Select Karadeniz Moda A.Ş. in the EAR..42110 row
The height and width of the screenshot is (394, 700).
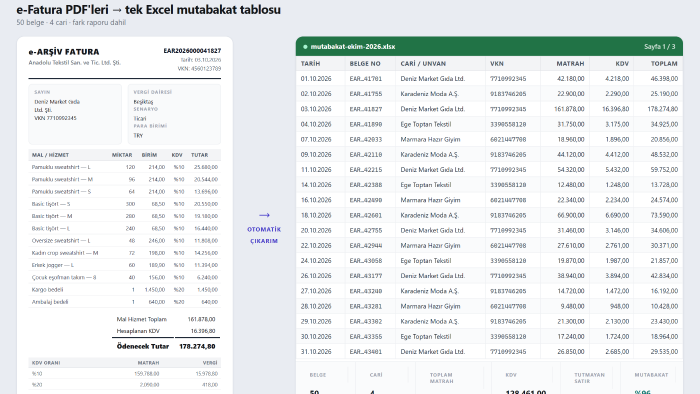[x=429, y=154]
